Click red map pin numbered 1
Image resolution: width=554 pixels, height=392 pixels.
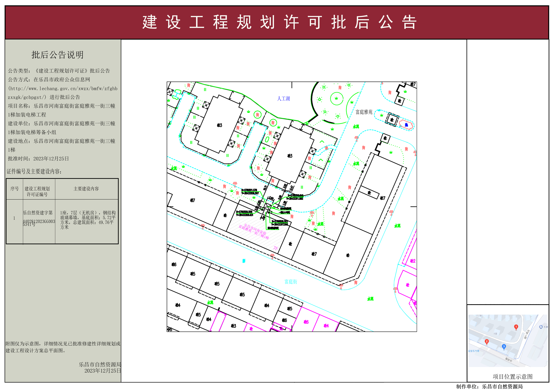516,327
